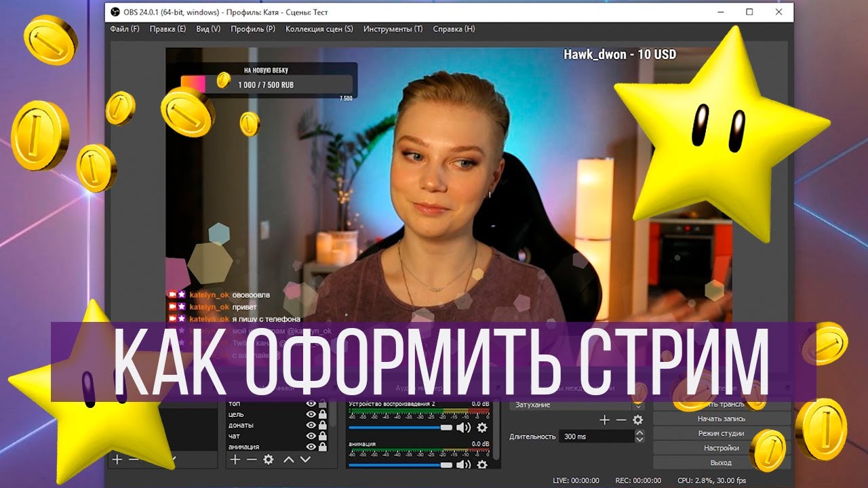Mute the анимация audio speaker icon
The width and height of the screenshot is (868, 488).
point(464,465)
